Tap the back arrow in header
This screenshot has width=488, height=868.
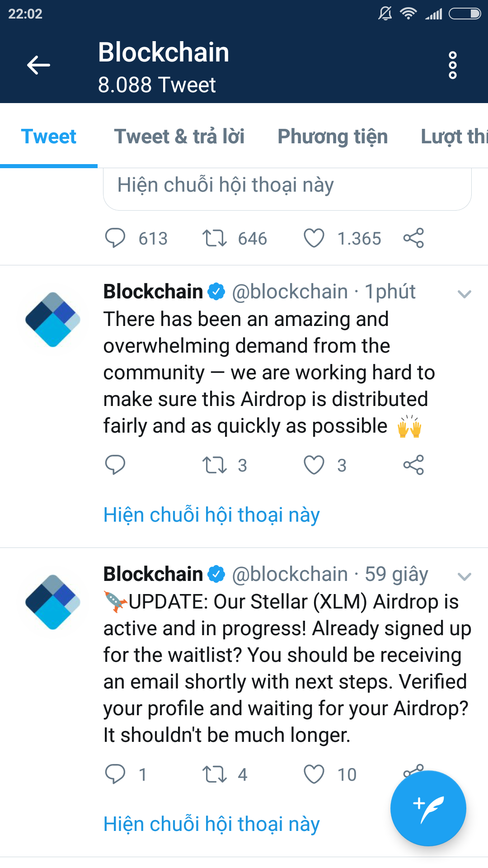pyautogui.click(x=38, y=65)
